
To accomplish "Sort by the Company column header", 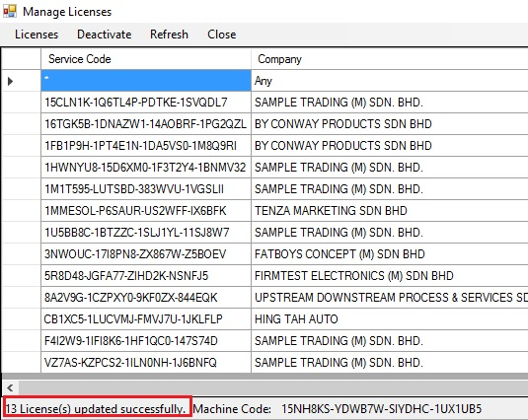I will pos(390,59).
